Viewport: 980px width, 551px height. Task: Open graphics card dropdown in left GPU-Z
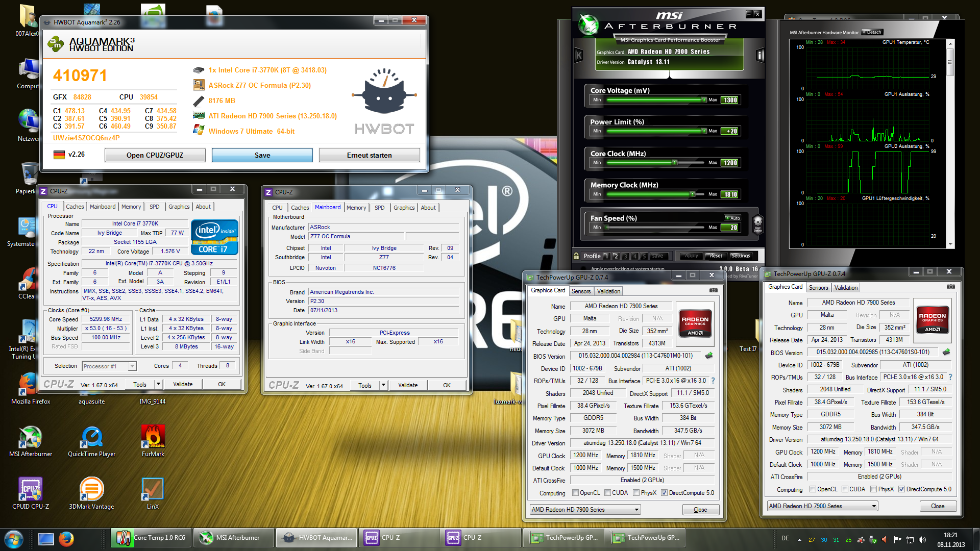[x=585, y=509]
